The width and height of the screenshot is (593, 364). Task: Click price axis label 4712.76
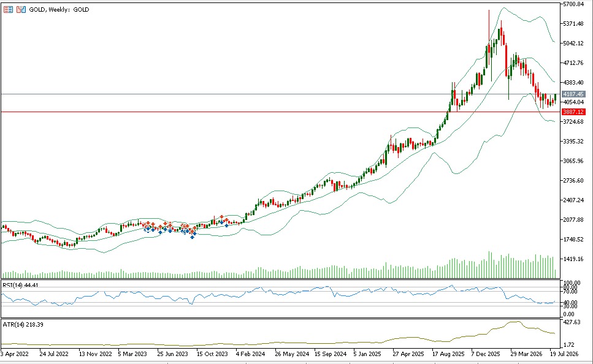point(573,63)
